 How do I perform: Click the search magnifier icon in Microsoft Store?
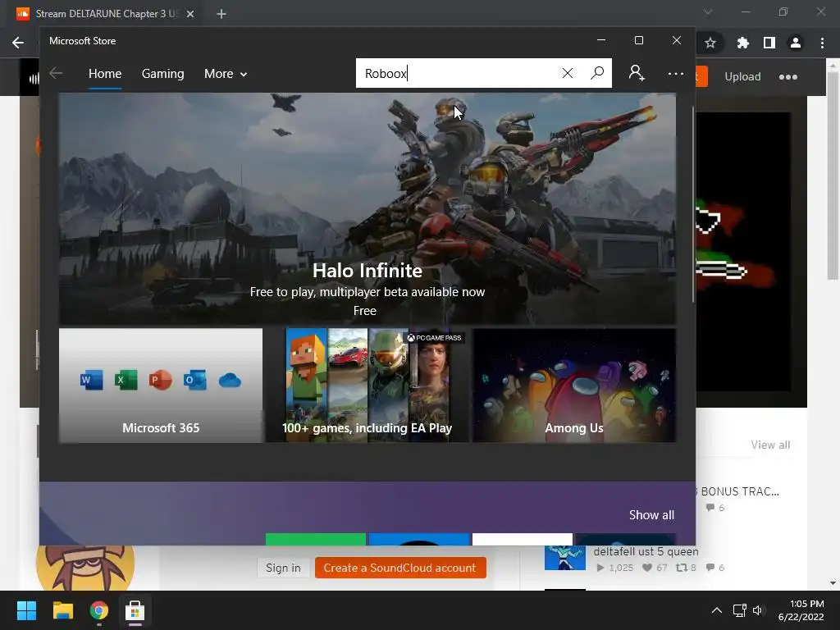coord(597,73)
